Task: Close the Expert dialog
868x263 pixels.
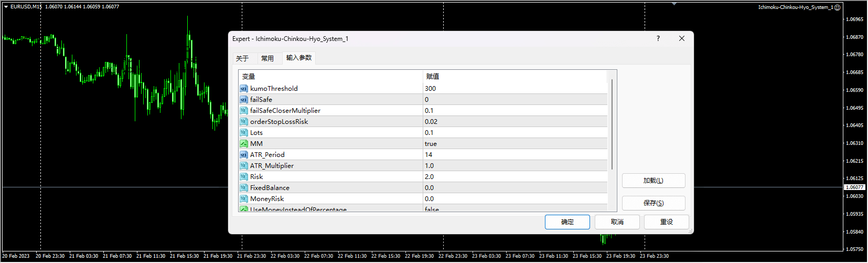Action: coord(682,38)
